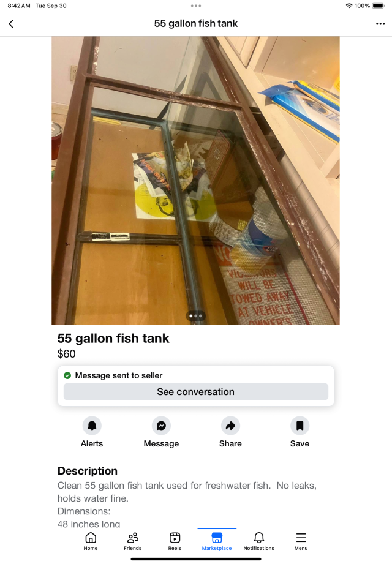
Task: Tap the Messenger Message icon
Action: [x=161, y=426]
